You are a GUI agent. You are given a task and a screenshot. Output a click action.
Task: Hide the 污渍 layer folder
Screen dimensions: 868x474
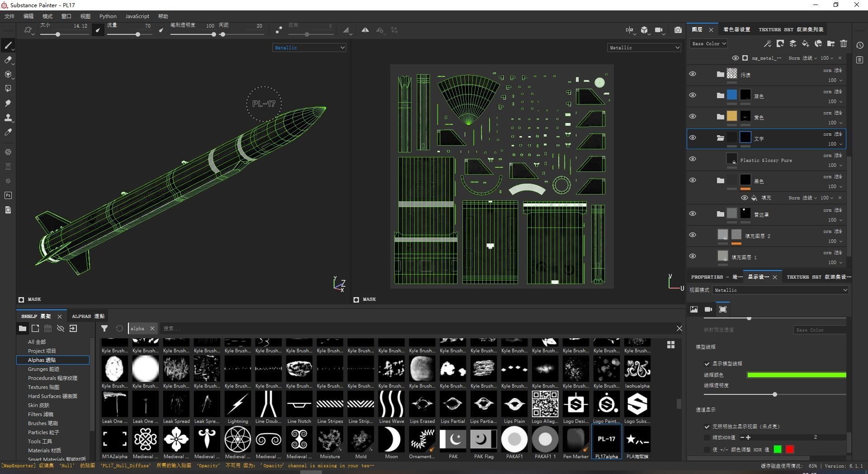[x=692, y=74]
